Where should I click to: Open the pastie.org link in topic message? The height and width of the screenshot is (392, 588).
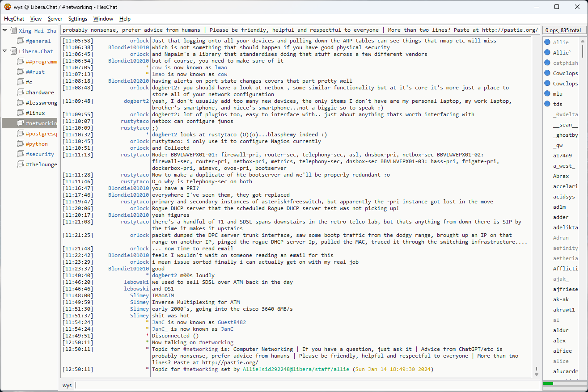click(230, 362)
